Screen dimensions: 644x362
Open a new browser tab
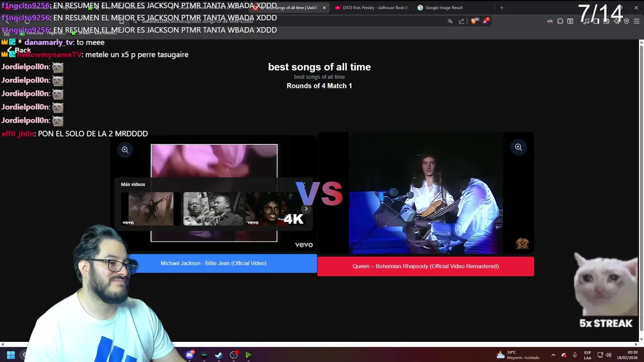point(502,8)
